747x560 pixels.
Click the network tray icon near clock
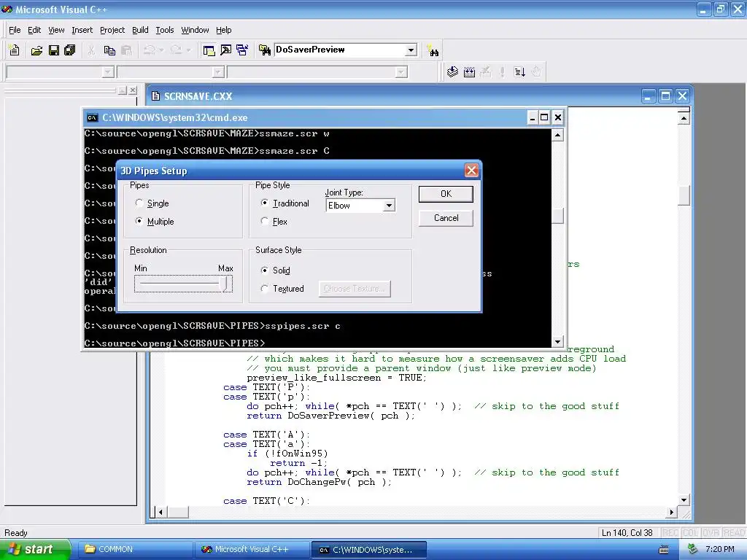pyautogui.click(x=693, y=549)
